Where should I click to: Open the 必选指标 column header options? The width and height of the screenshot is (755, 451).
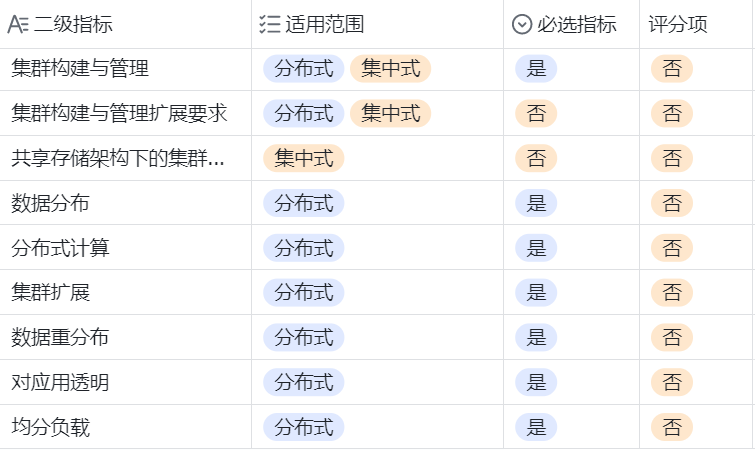[x=577, y=25]
